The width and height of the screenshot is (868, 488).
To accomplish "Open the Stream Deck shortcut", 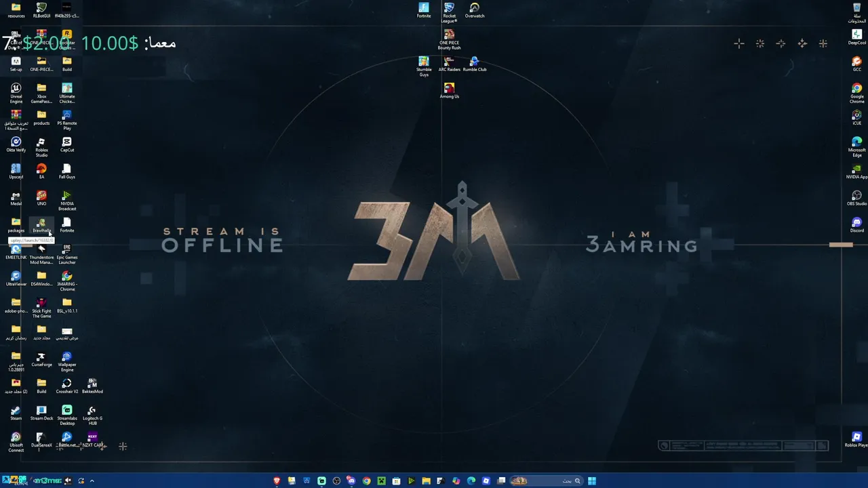I will (x=41, y=413).
